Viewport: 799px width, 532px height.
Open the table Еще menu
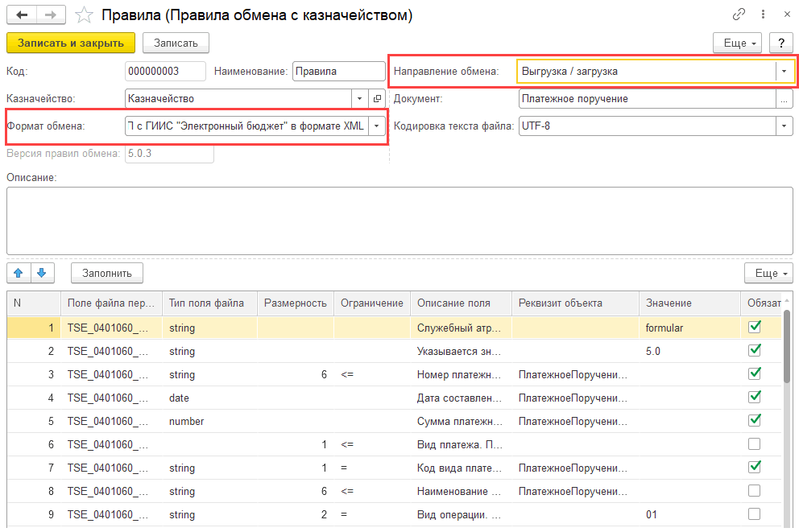click(x=768, y=273)
